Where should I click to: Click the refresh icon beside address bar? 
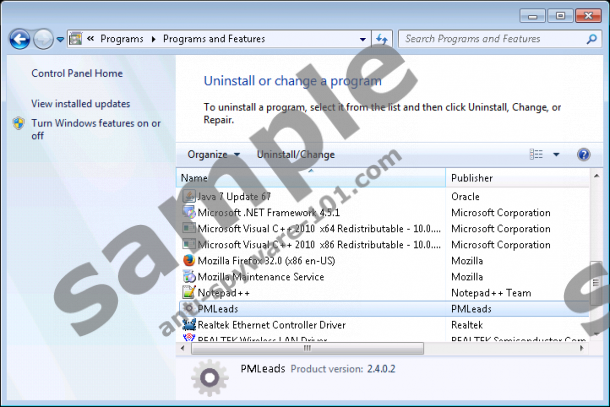coord(381,39)
